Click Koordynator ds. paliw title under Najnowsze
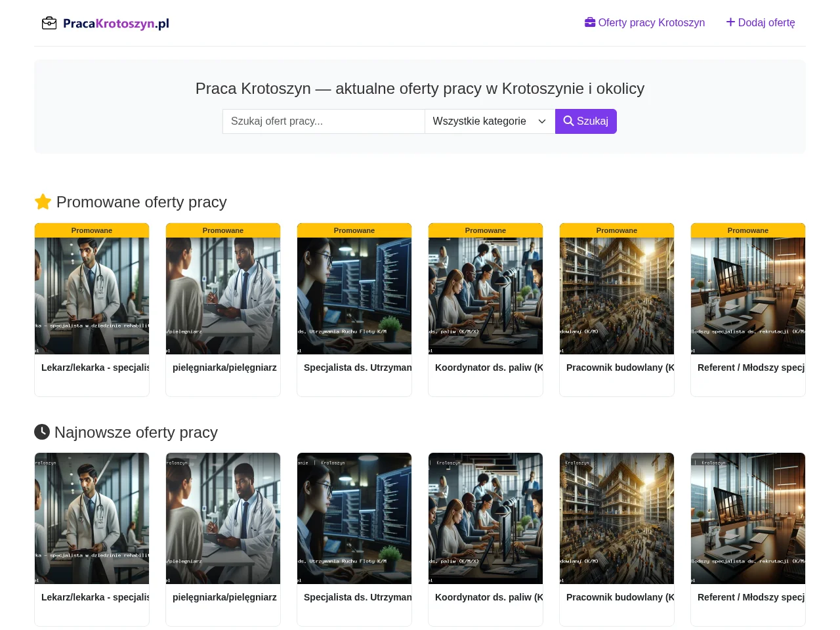840x630 pixels. pos(489,597)
